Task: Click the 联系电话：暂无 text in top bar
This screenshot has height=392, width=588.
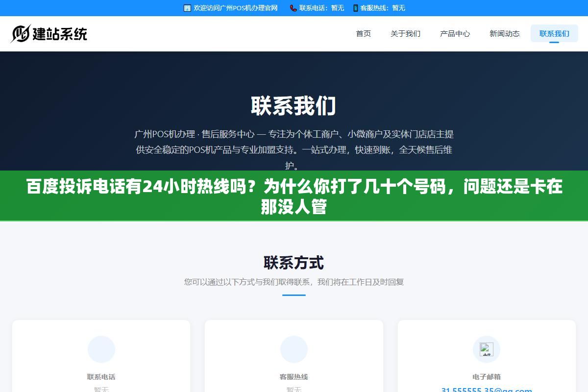Action: [x=322, y=8]
